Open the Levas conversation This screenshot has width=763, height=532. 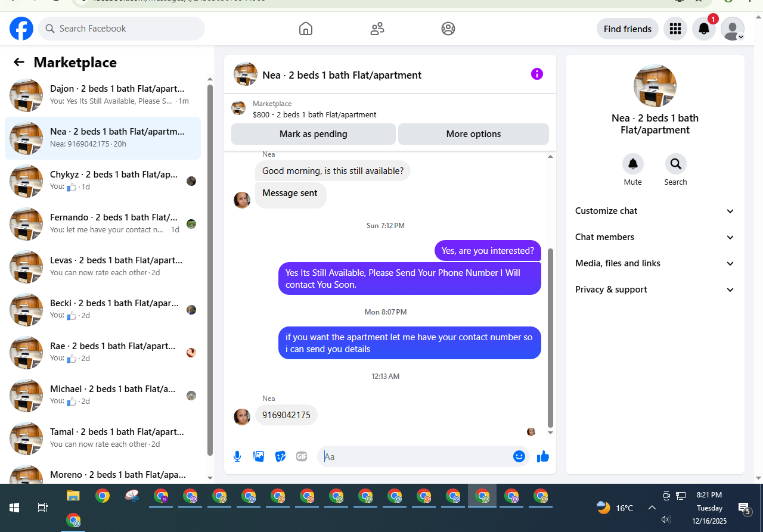103,267
